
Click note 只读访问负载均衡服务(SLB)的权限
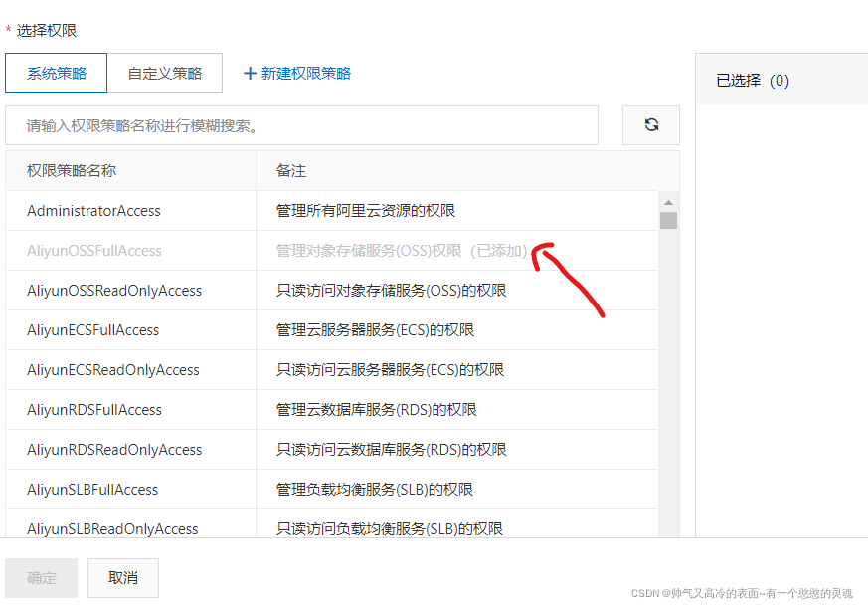390,529
